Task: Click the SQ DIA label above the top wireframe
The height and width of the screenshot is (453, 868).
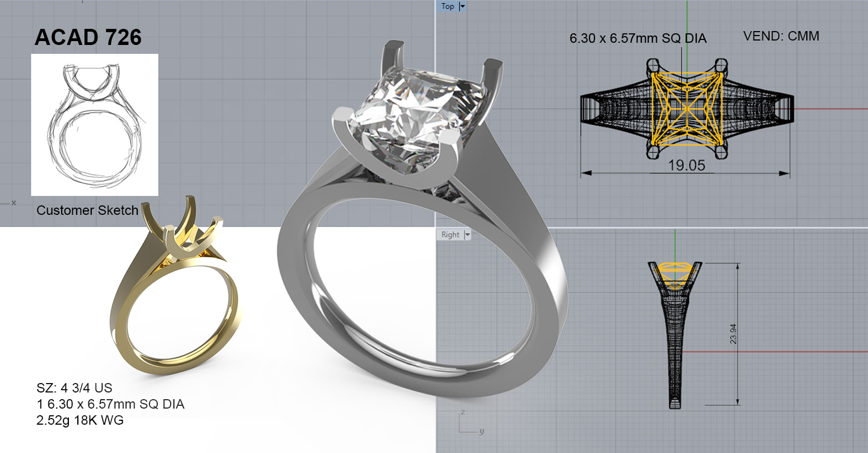Action: click(638, 38)
